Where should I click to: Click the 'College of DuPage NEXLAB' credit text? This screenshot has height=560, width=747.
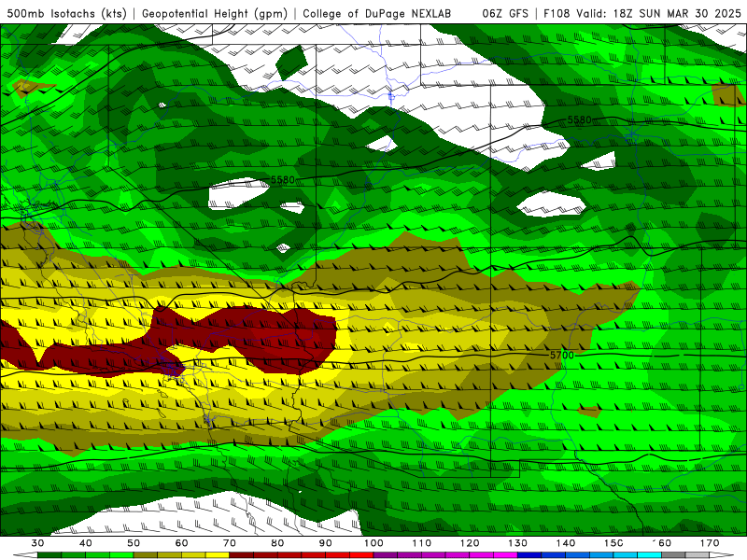point(377,13)
